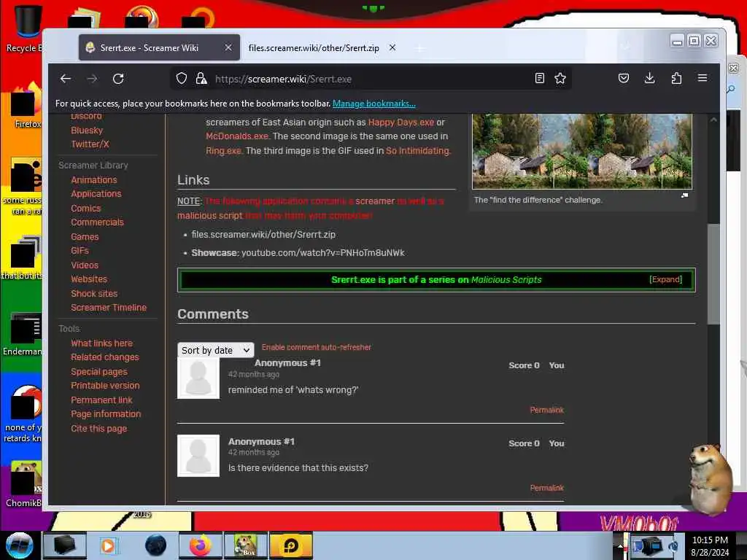Viewport: 747px width, 560px height.
Task: Enable comment auto-refresher
Action: coord(317,347)
